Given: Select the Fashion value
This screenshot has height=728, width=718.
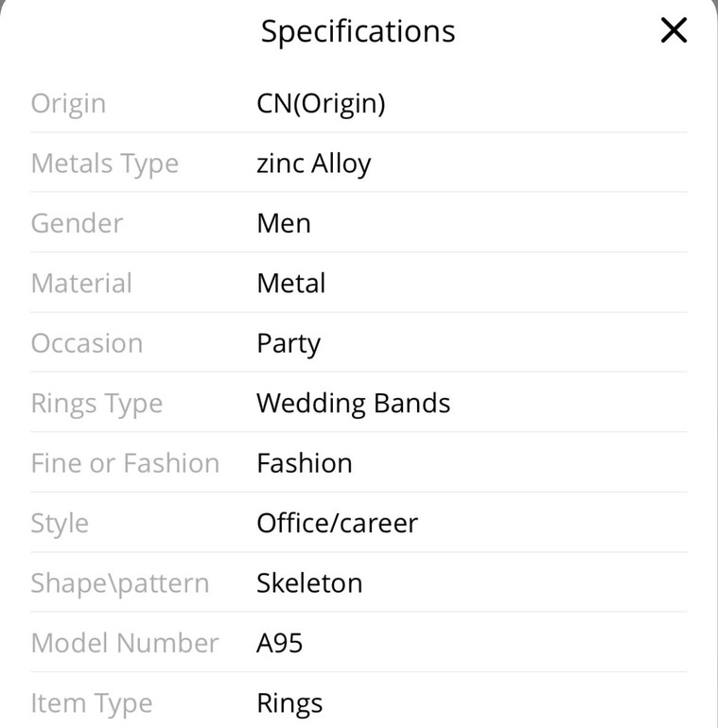Looking at the screenshot, I should pos(305,463).
